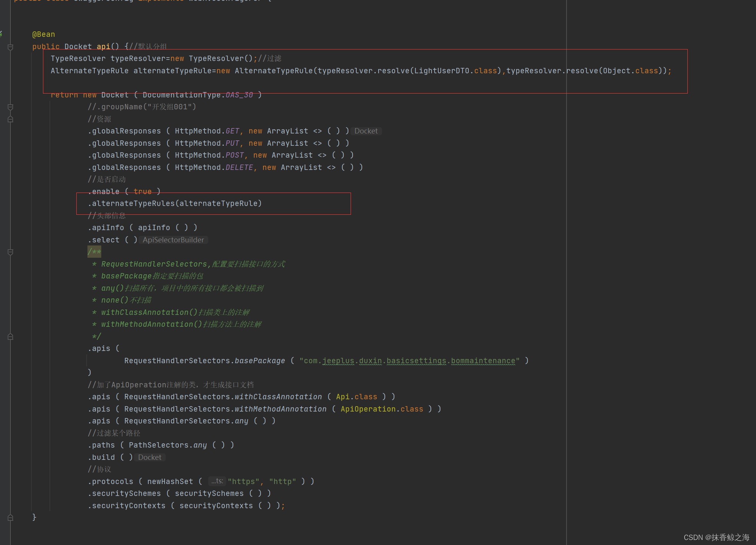Image resolution: width=756 pixels, height=545 pixels.
Task: Click the HttpMethod.DELETE constant
Action: point(239,168)
